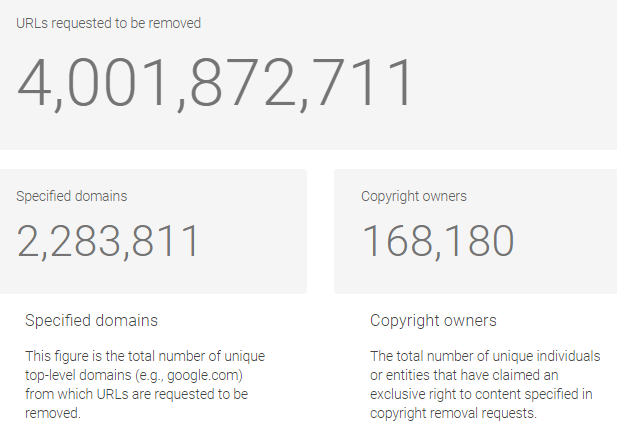Click the 'Copyright owners' description heading
The width and height of the screenshot is (617, 437).
click(x=433, y=321)
